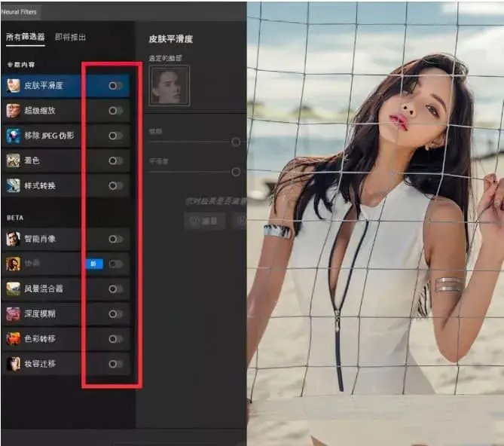
Task: Select the 风景混合器 filter icon
Action: point(14,289)
